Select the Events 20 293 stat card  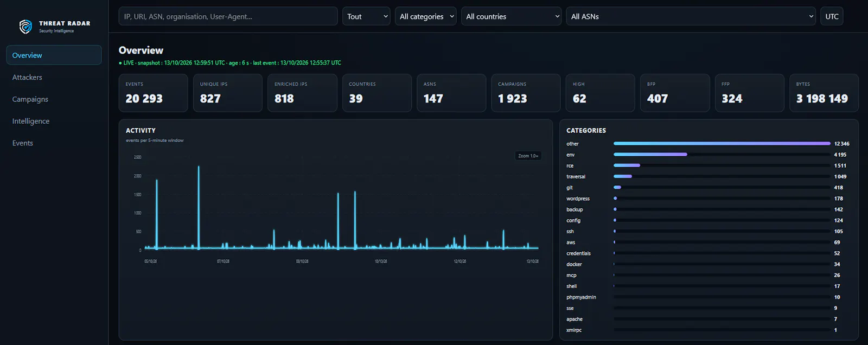(153, 93)
